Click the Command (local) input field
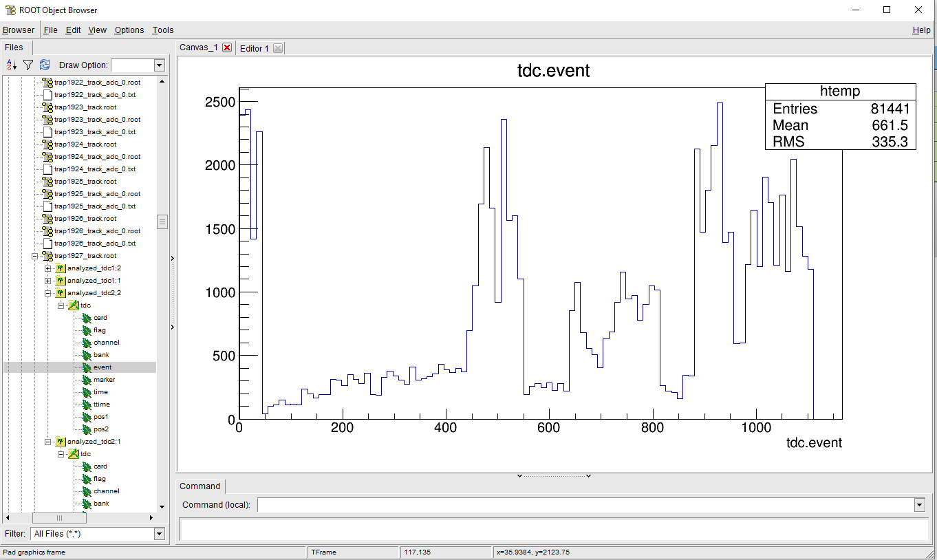 [585, 505]
